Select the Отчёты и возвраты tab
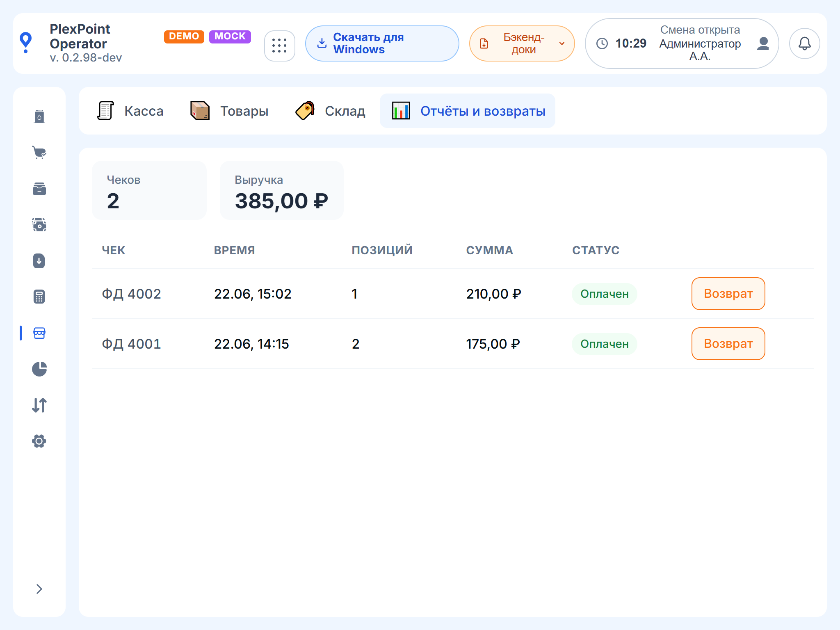This screenshot has width=840, height=630. (x=468, y=111)
